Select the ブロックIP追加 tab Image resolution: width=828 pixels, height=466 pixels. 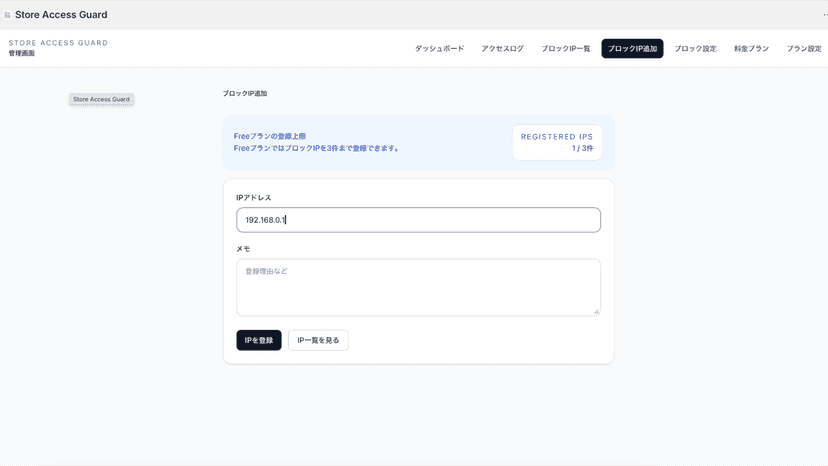pyautogui.click(x=632, y=49)
